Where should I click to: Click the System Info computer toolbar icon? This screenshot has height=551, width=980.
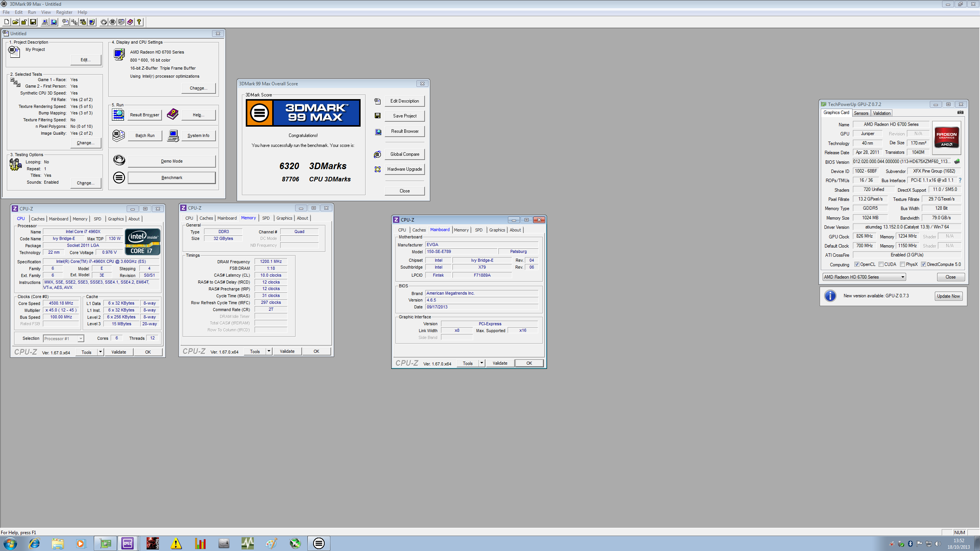click(x=45, y=22)
